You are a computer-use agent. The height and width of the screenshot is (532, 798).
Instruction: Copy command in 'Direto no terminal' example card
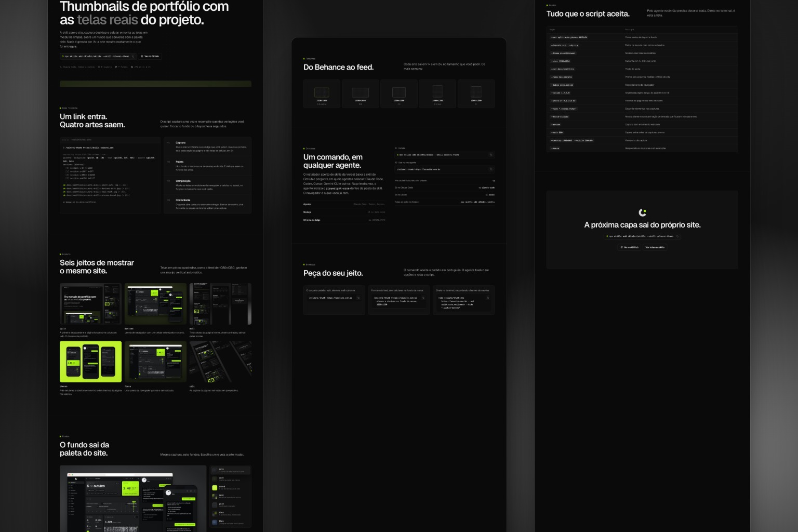click(488, 298)
